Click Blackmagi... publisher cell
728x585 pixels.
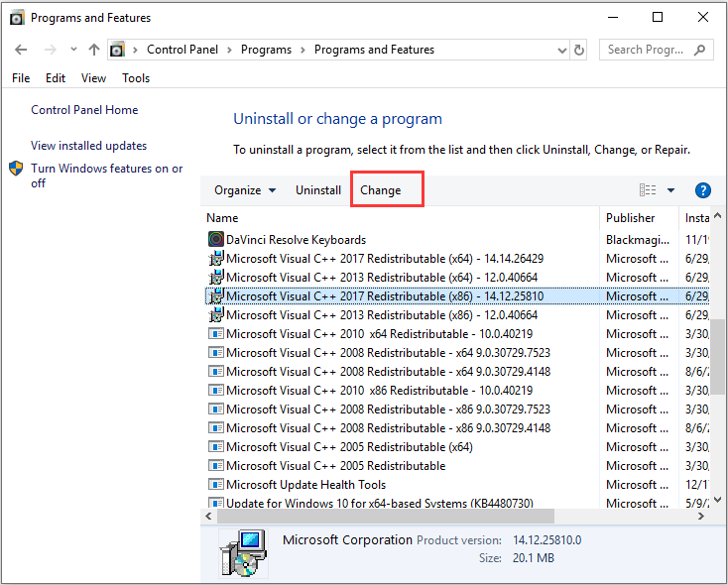(638, 240)
